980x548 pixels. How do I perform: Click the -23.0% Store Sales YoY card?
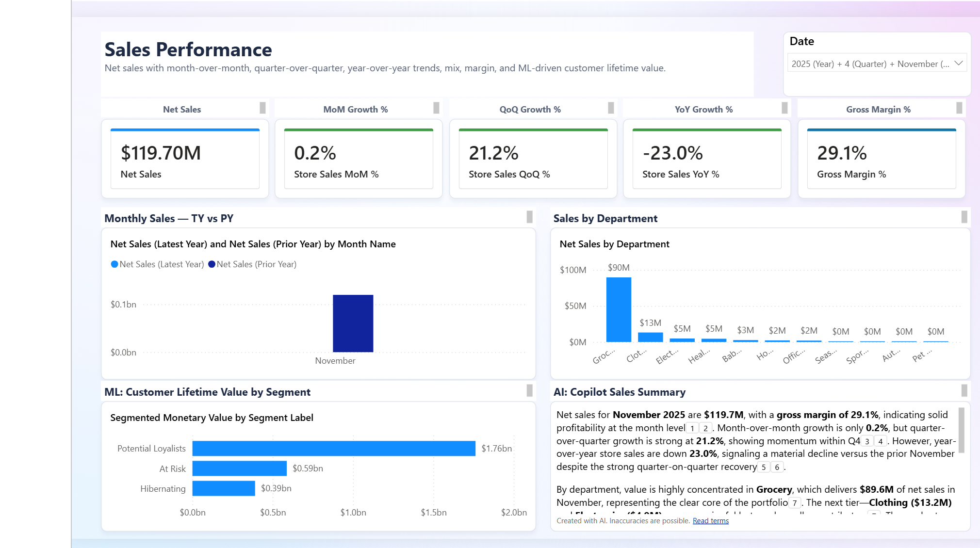tap(707, 159)
